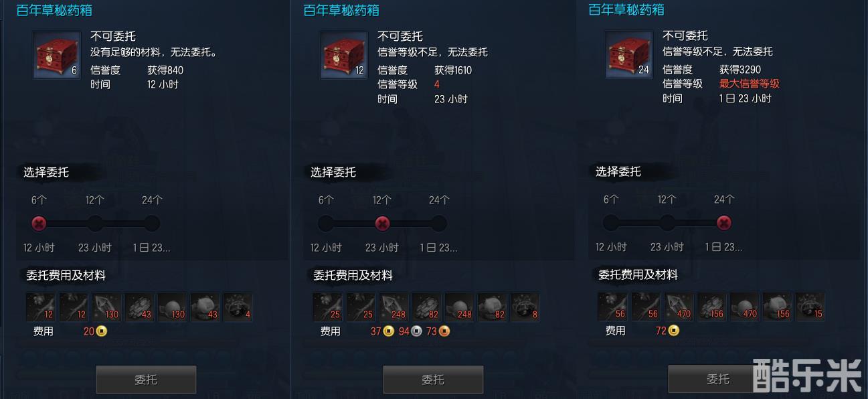This screenshot has width=868, height=399.
Task: Click the red medicine chest icon showing 12
Action: 344,56
